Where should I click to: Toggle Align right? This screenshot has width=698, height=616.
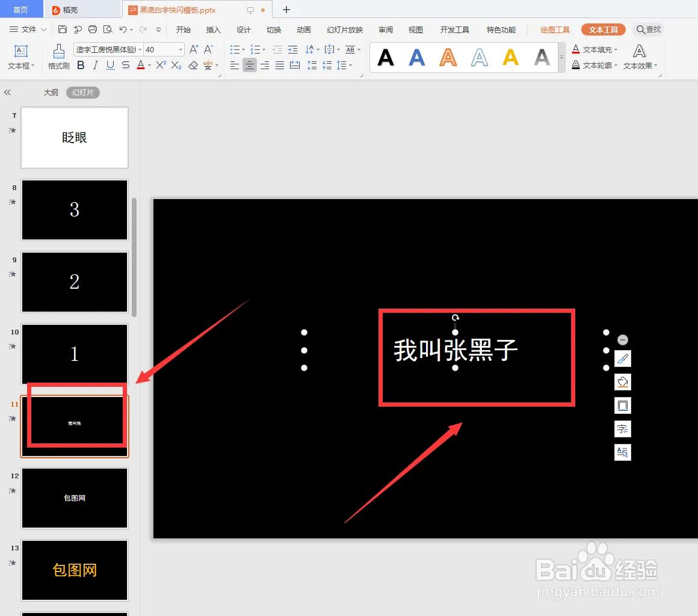264,66
